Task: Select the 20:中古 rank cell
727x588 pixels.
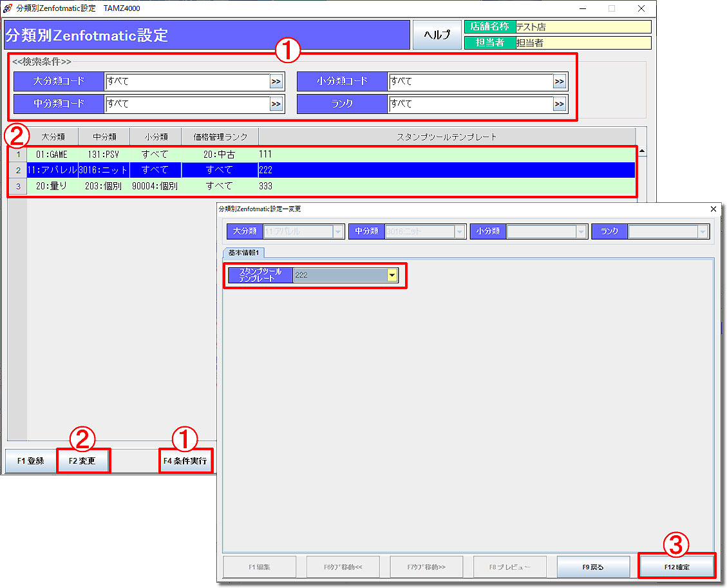Action: 220,155
